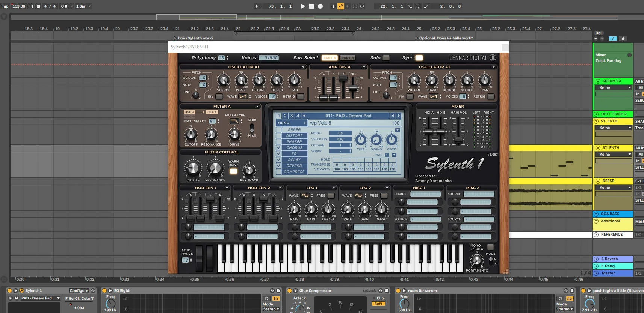This screenshot has width=644, height=313.
Task: Go to next preset with right arrow
Action: click(399, 116)
